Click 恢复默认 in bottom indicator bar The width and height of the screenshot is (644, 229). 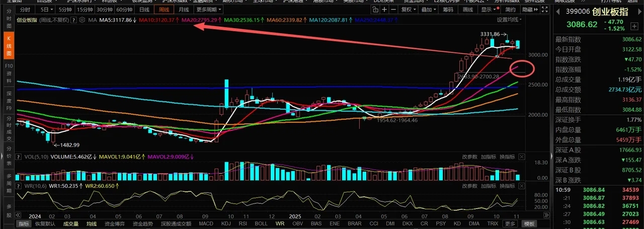(x=45, y=223)
